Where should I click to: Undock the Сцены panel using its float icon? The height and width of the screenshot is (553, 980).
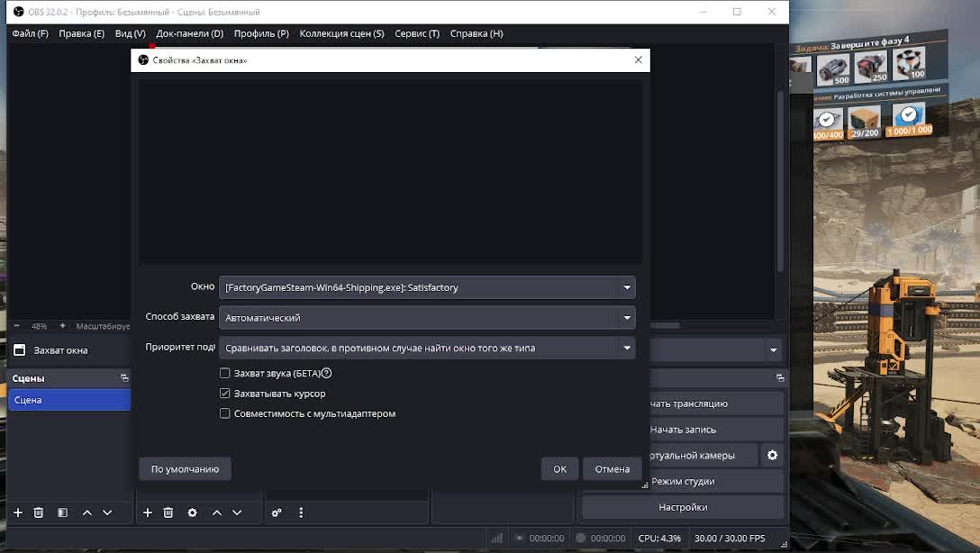124,378
